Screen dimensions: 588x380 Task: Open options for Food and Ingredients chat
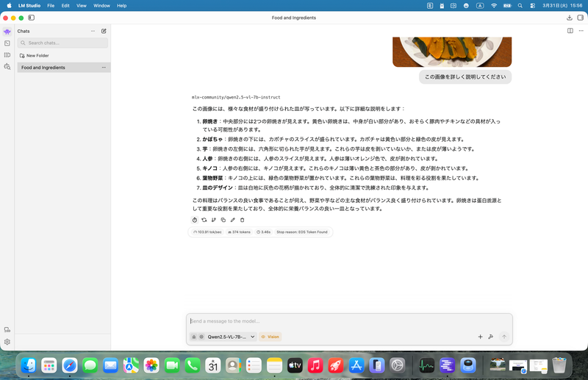pos(104,68)
